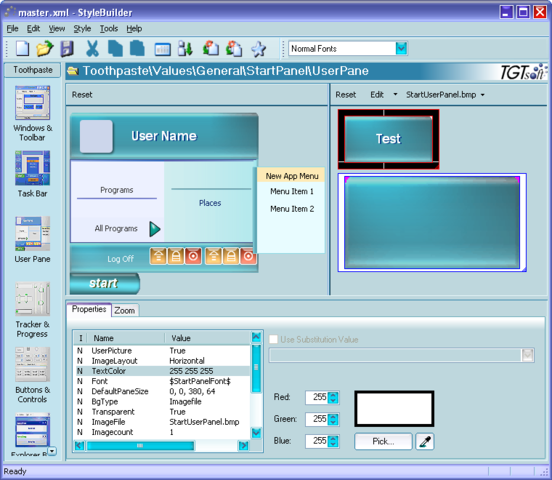Click the Pick... color button
The image size is (552, 480).
(x=383, y=441)
